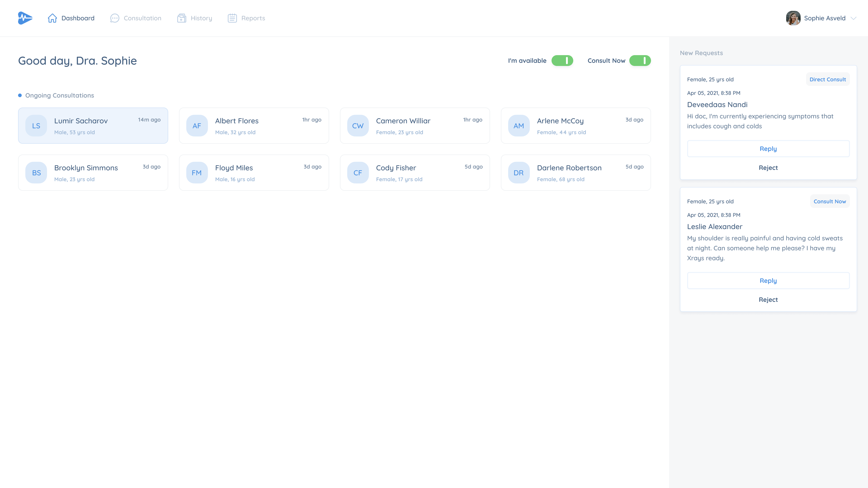The image size is (868, 488).
Task: Click Male, 23 yrs old text
Action: pyautogui.click(x=74, y=180)
